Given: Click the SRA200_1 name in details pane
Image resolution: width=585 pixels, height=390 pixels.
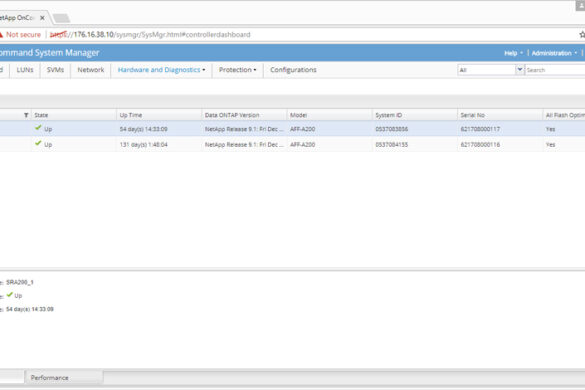Looking at the screenshot, I should 20,282.
